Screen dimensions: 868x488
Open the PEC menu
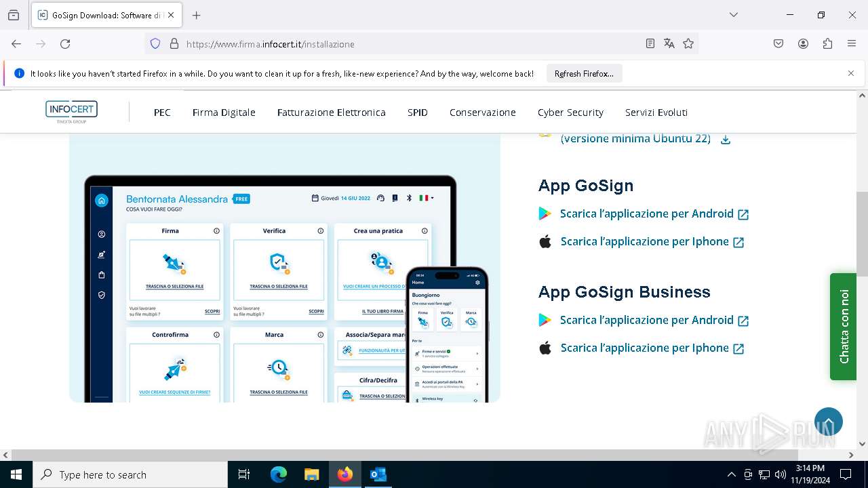pyautogui.click(x=162, y=113)
